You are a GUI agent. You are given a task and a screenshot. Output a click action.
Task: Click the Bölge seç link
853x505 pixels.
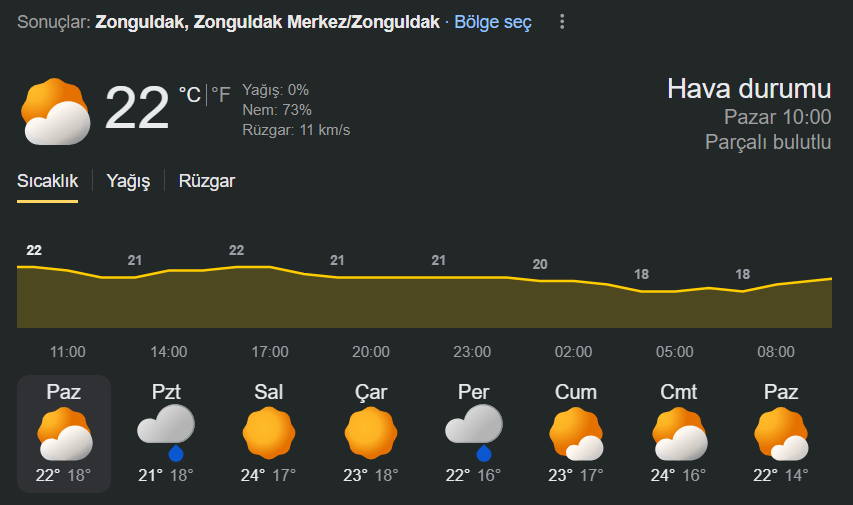(493, 22)
